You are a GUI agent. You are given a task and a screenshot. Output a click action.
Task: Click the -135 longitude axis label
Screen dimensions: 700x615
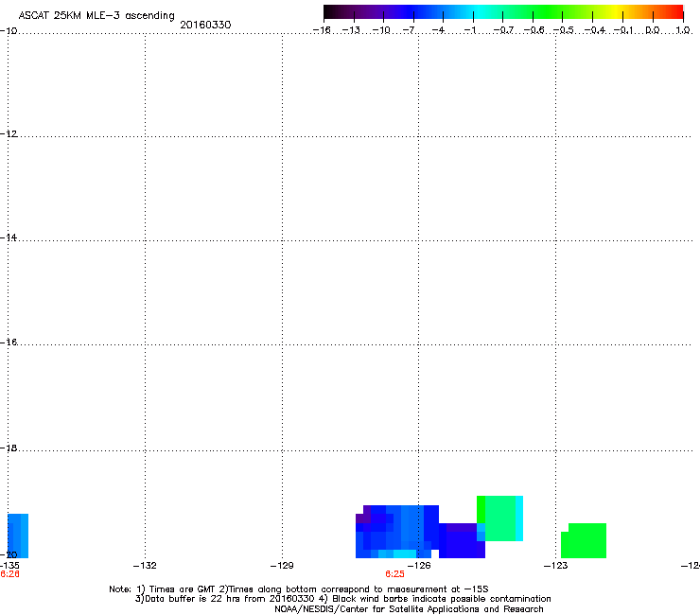[9, 566]
